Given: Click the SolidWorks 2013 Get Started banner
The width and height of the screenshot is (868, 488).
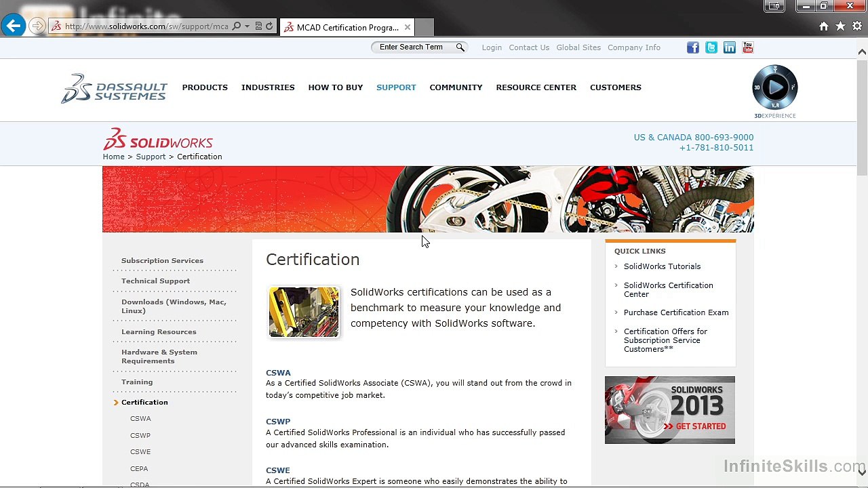Looking at the screenshot, I should (670, 410).
